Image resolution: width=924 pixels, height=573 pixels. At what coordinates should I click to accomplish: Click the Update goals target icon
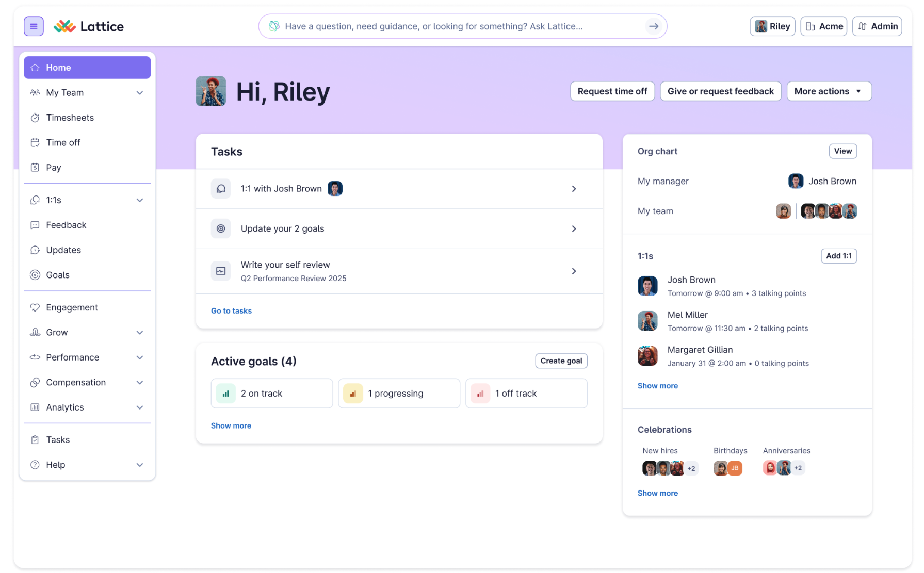221,228
